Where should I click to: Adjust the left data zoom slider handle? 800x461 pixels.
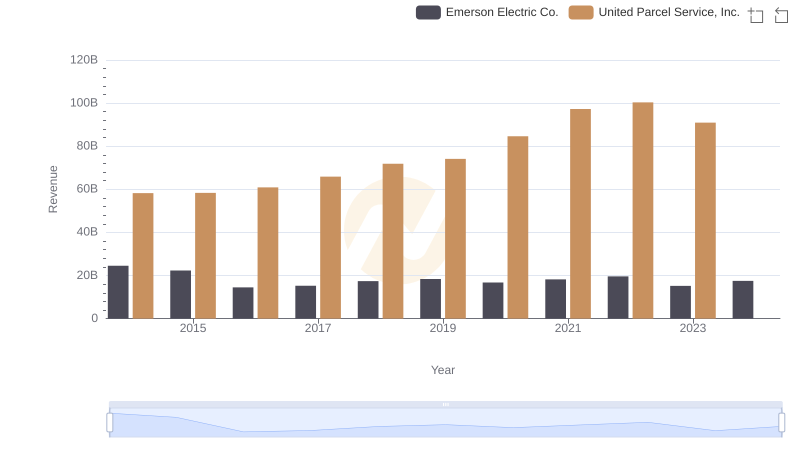pos(110,423)
